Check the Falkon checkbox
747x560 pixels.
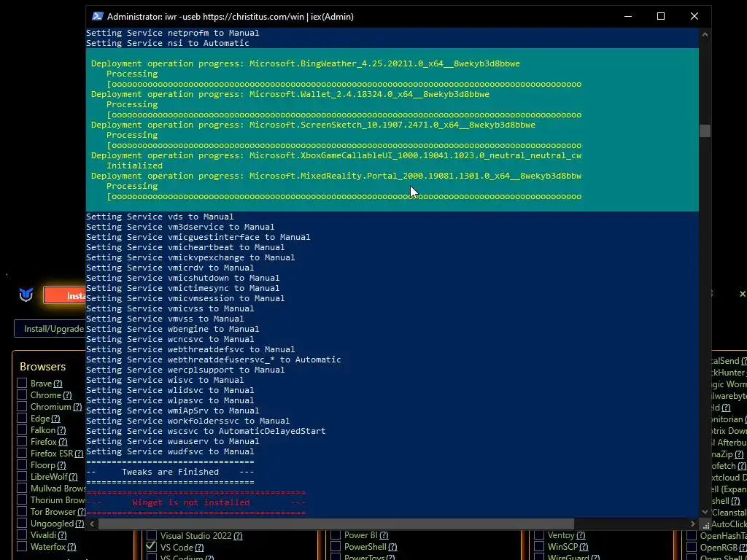(x=22, y=429)
